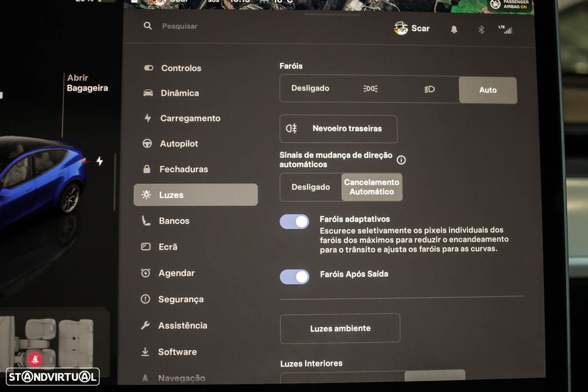The image size is (588, 392).
Task: Set Faróis headlights to Desligado
Action: 310,88
